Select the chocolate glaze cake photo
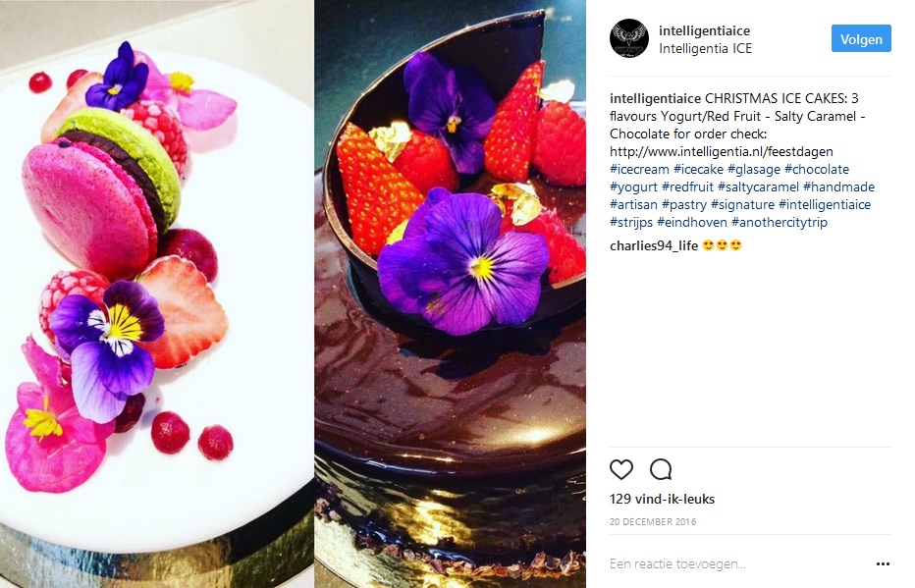The width and height of the screenshot is (915, 588). tap(450, 294)
